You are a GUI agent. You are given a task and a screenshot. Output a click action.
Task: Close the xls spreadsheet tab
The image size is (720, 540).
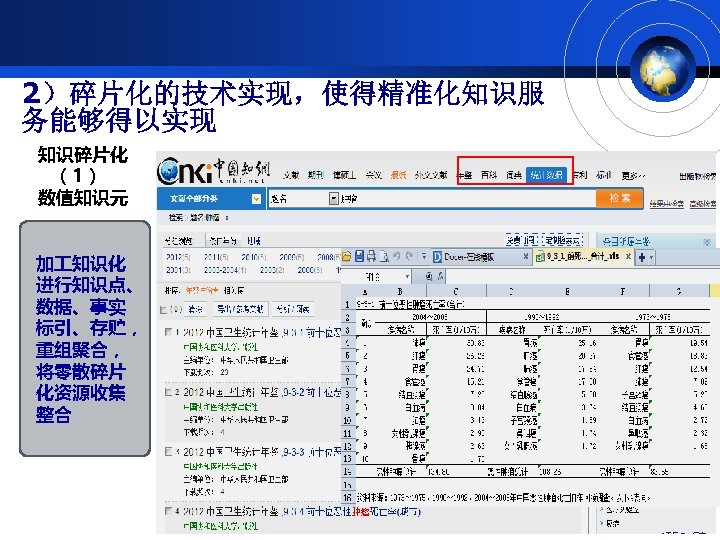point(628,256)
